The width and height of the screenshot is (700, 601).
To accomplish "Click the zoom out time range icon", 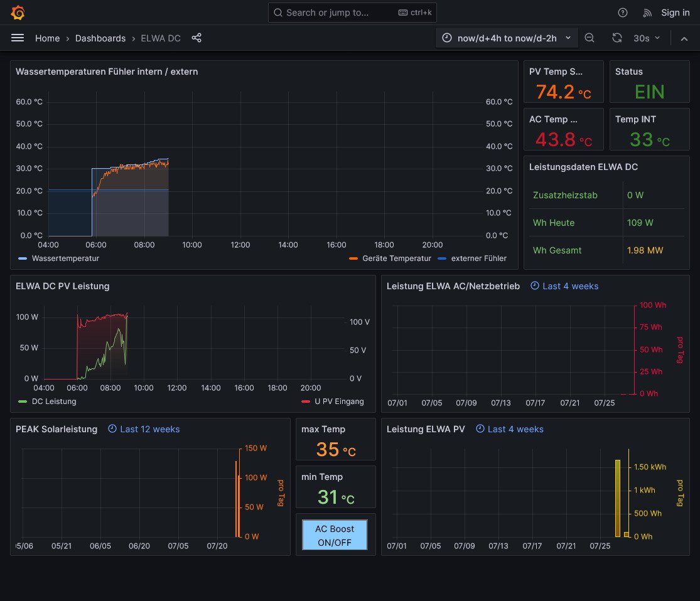I will tap(590, 38).
